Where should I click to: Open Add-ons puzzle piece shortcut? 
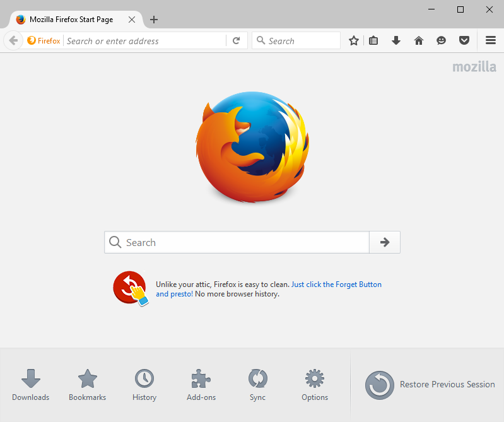(201, 385)
